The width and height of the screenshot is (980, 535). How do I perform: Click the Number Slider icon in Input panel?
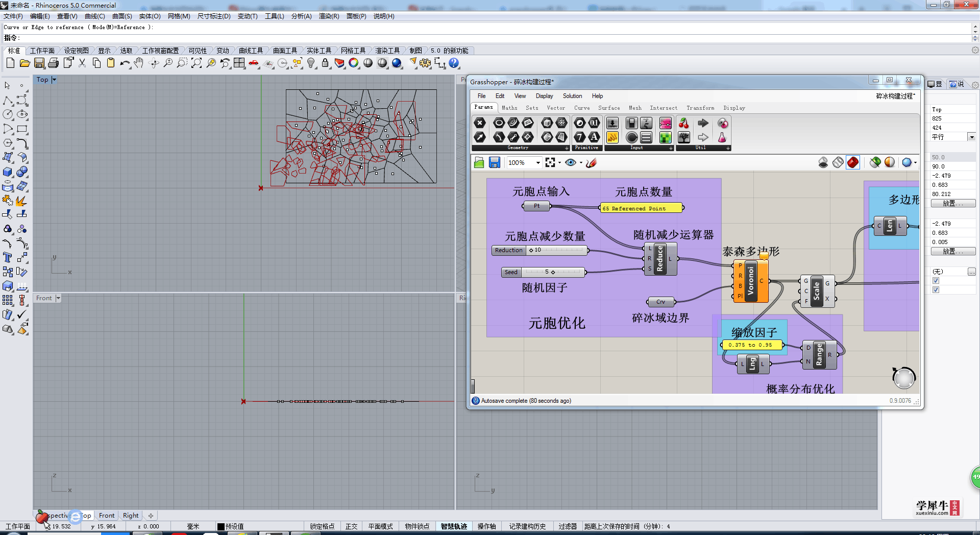(x=612, y=123)
